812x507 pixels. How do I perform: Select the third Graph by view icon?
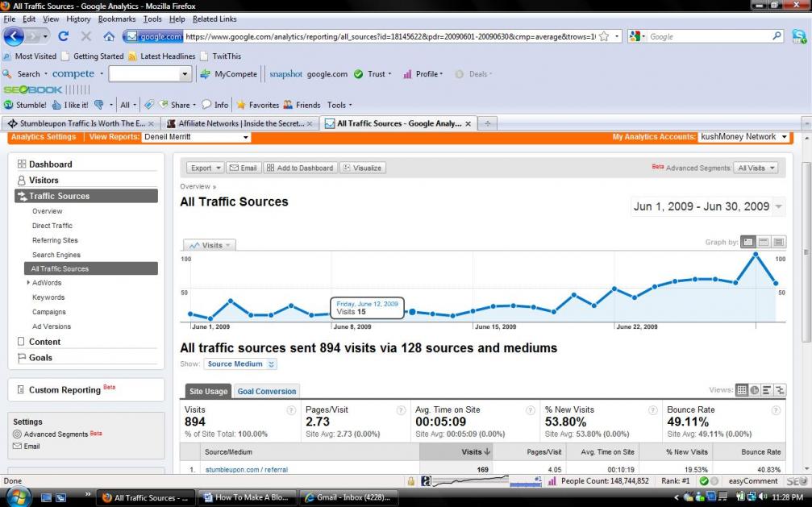click(x=778, y=242)
